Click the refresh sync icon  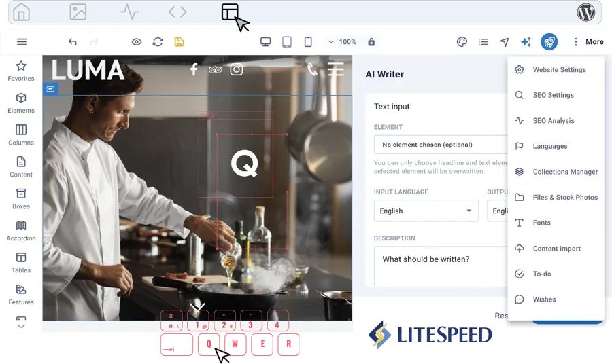pyautogui.click(x=158, y=42)
